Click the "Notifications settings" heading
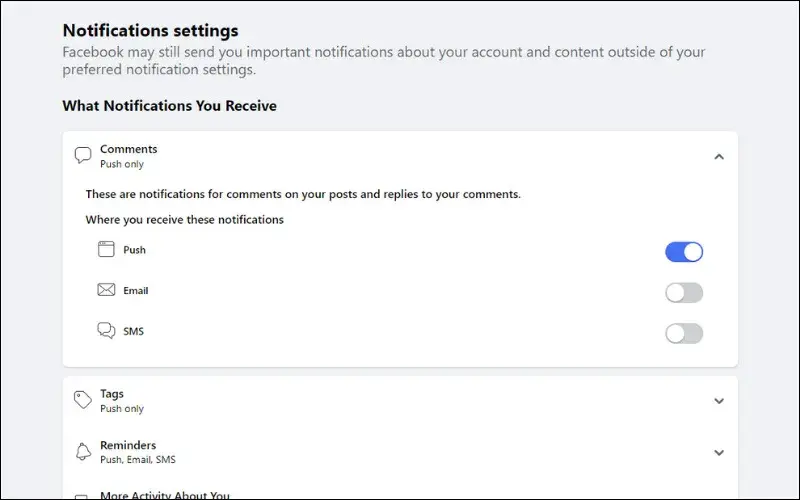Viewport: 800px width, 500px height. (151, 31)
